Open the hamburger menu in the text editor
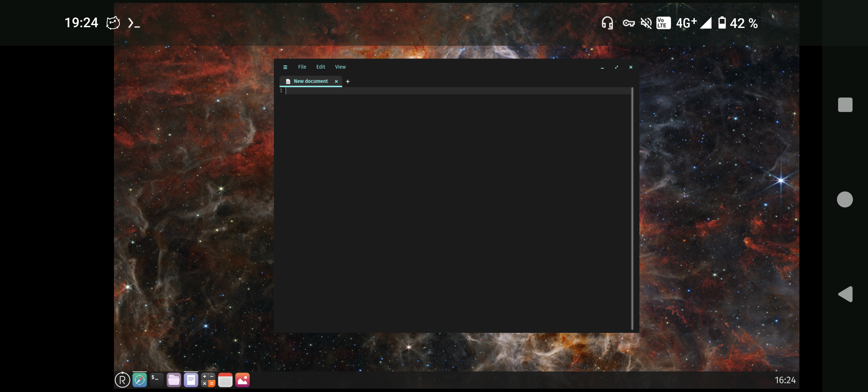The image size is (868, 392). [x=285, y=67]
